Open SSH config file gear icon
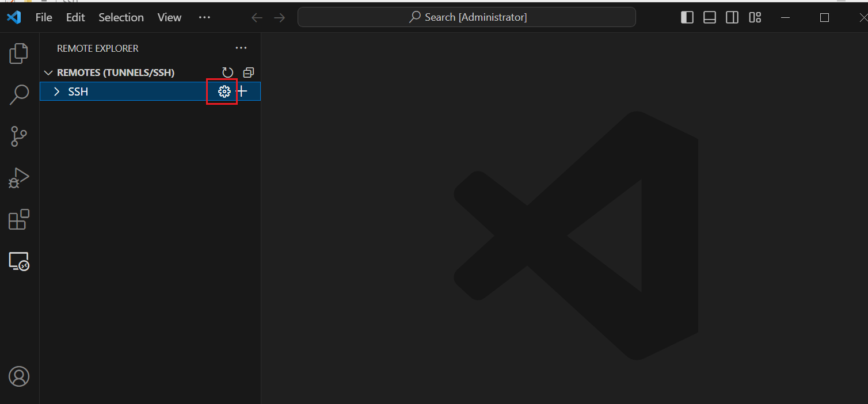The image size is (868, 404). (x=224, y=91)
